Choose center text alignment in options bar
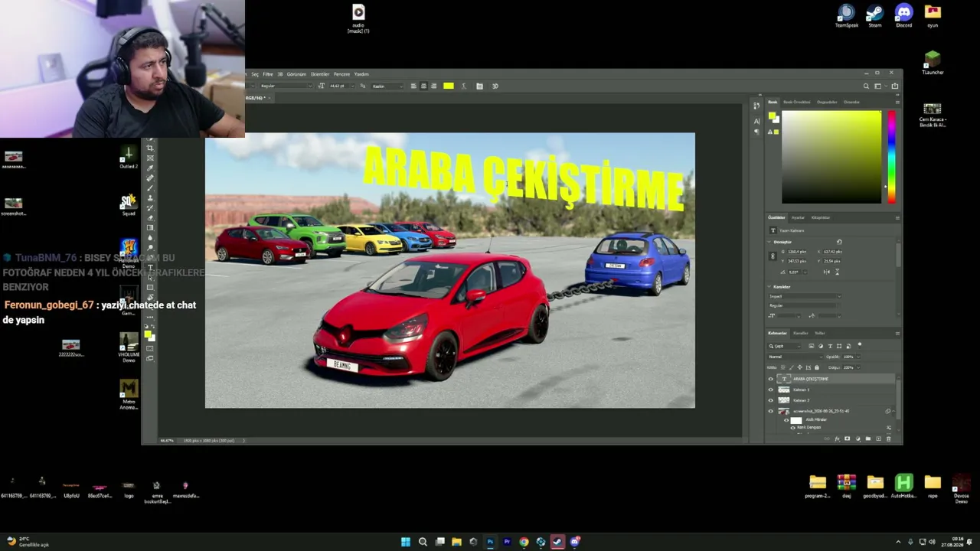Screen dimensions: 980x551 click(423, 86)
